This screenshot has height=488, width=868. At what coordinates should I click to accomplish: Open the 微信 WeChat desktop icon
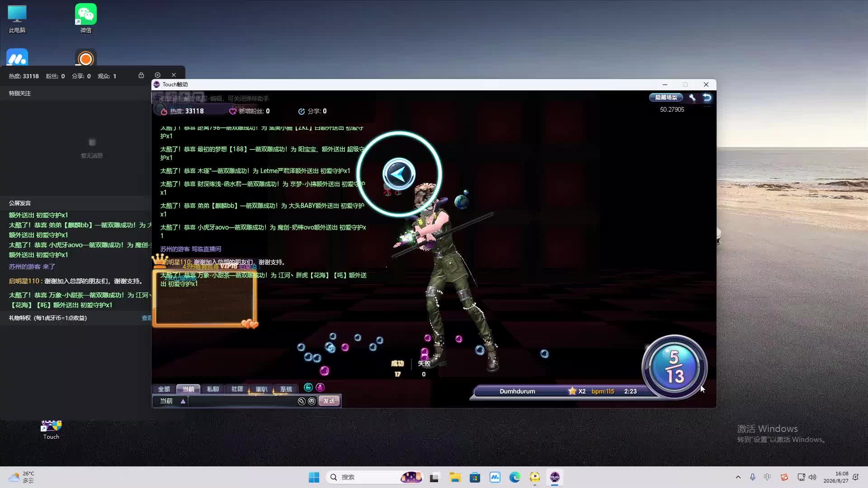86,19
